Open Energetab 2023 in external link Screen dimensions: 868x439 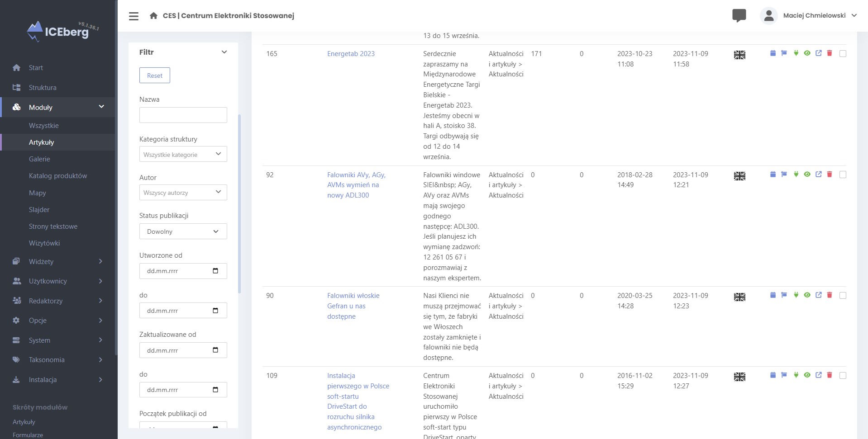pos(819,53)
